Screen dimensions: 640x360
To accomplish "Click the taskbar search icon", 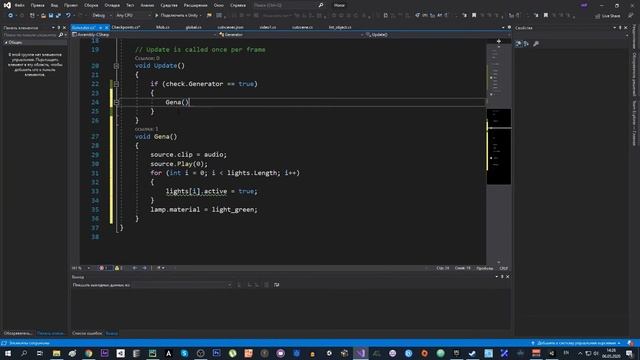I will coord(24,353).
